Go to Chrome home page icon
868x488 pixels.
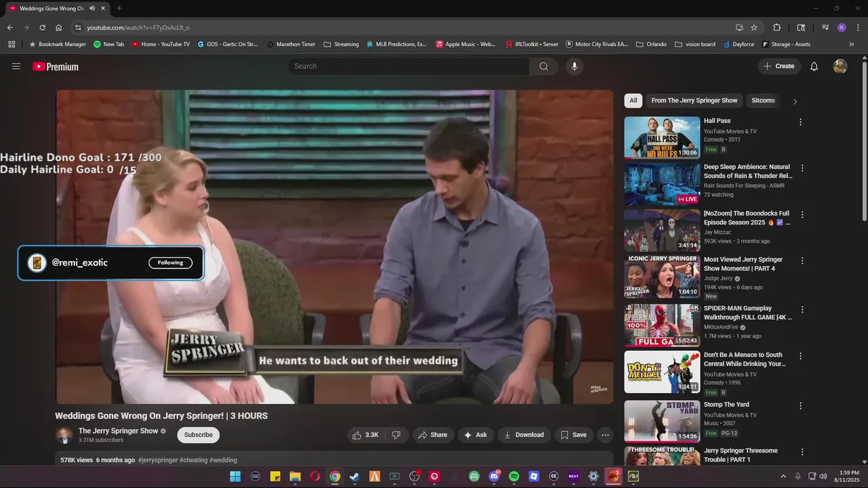coord(59,28)
